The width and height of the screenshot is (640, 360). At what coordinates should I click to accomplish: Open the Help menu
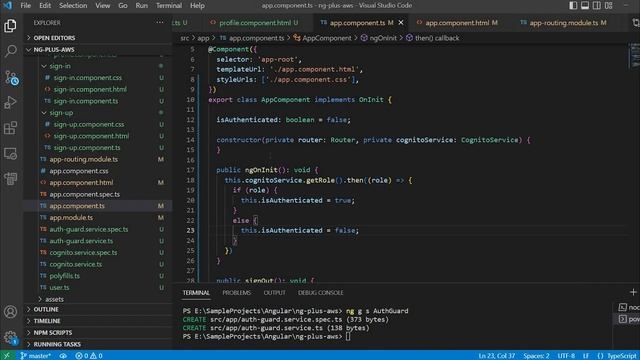(x=197, y=5)
